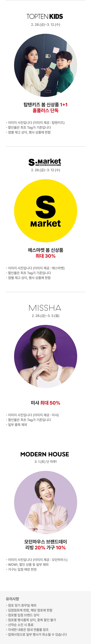Image resolution: width=91 pixels, height=644 pixels.
Task: Open the kids with lockers circular photo
Action: 45,65
